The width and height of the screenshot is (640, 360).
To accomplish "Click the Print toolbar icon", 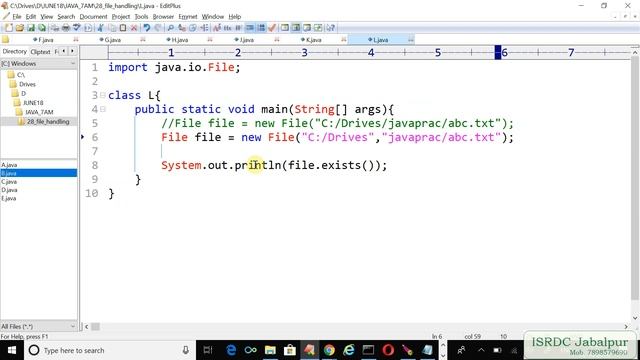I will pyautogui.click(x=65, y=28).
